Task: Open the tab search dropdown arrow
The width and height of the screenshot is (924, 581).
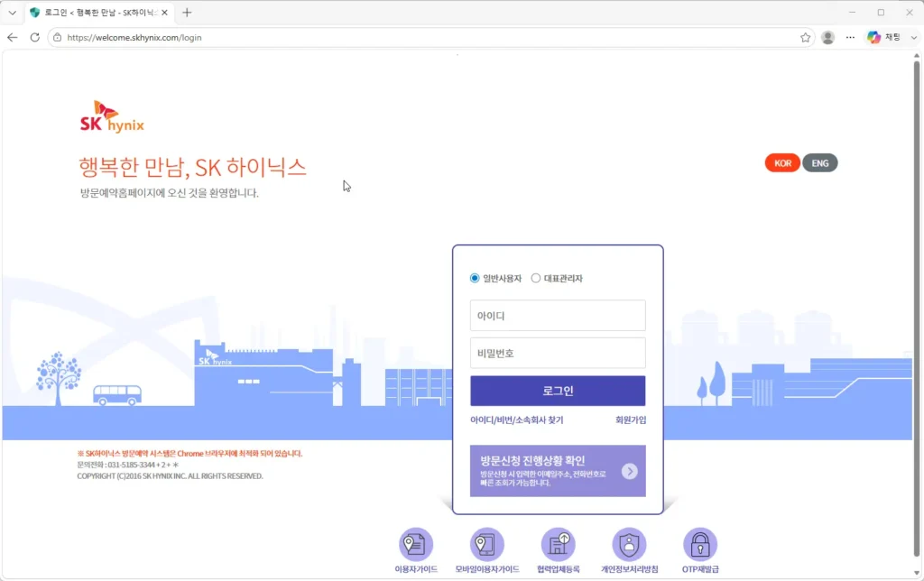Action: click(x=13, y=13)
